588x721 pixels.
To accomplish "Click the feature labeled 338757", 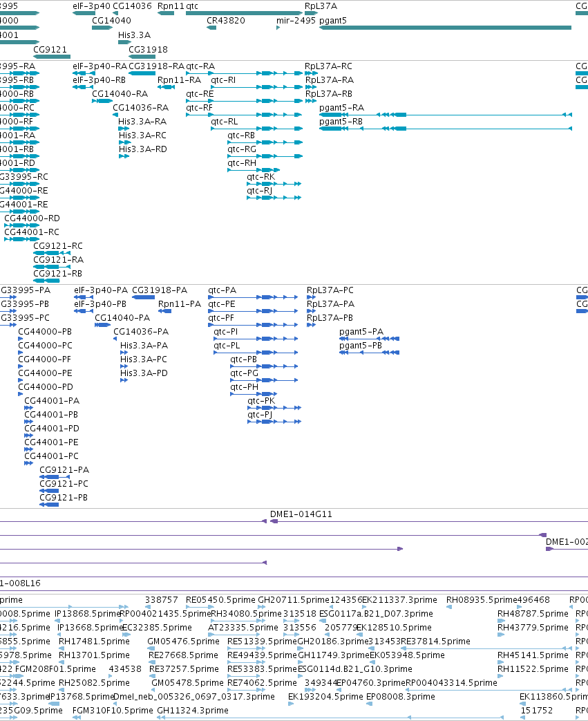I will point(162,599).
